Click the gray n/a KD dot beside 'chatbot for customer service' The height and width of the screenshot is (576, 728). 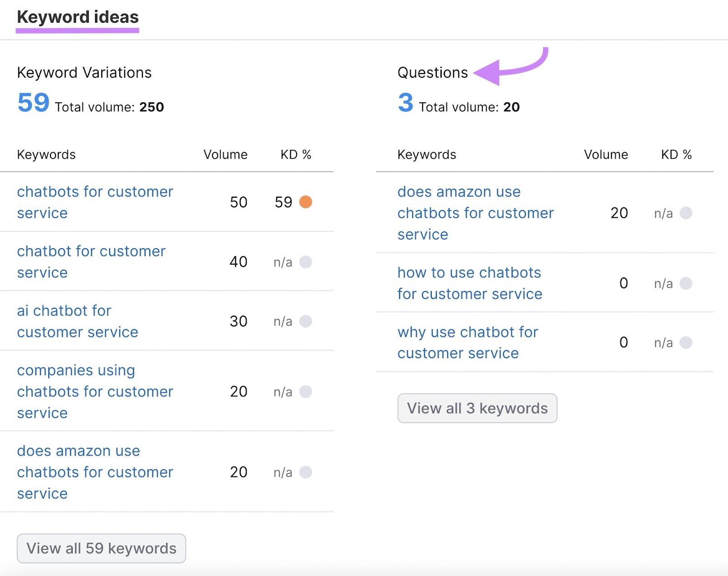(306, 262)
